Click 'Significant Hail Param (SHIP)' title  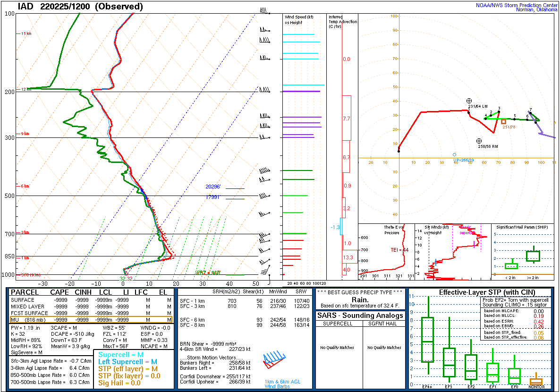(522, 227)
